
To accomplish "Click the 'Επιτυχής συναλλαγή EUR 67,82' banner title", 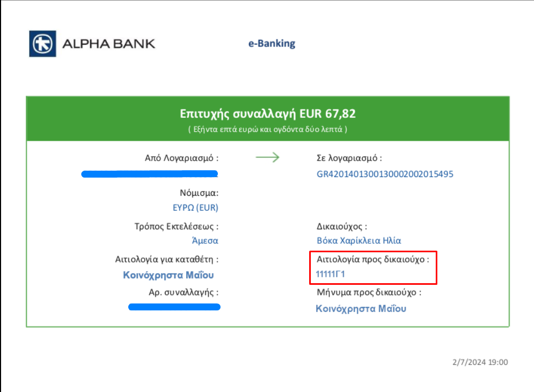I will click(268, 114).
